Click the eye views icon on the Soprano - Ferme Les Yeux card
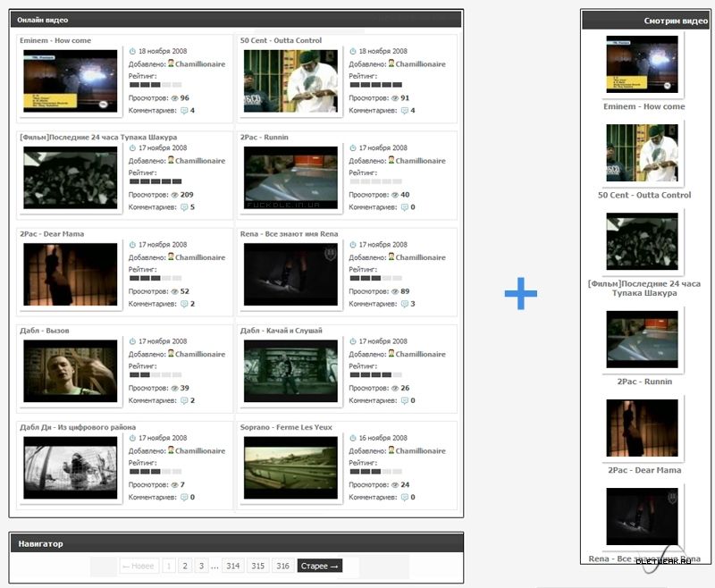 [395, 484]
